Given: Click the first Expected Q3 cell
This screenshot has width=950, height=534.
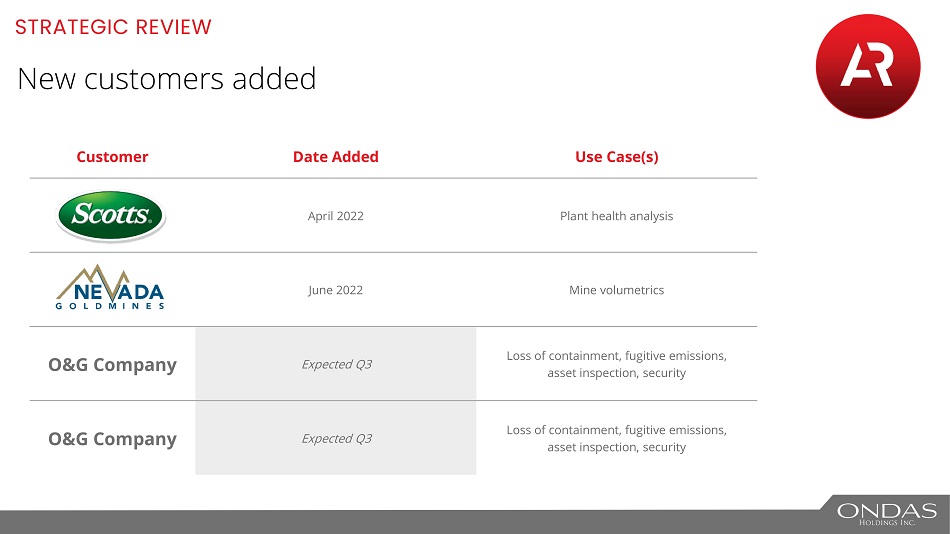Looking at the screenshot, I should tap(336, 365).
